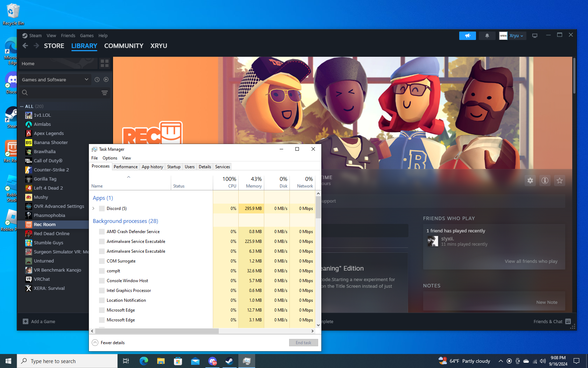Screen dimensions: 588x368
Task: Open library Home button
Action: pyautogui.click(x=58, y=63)
